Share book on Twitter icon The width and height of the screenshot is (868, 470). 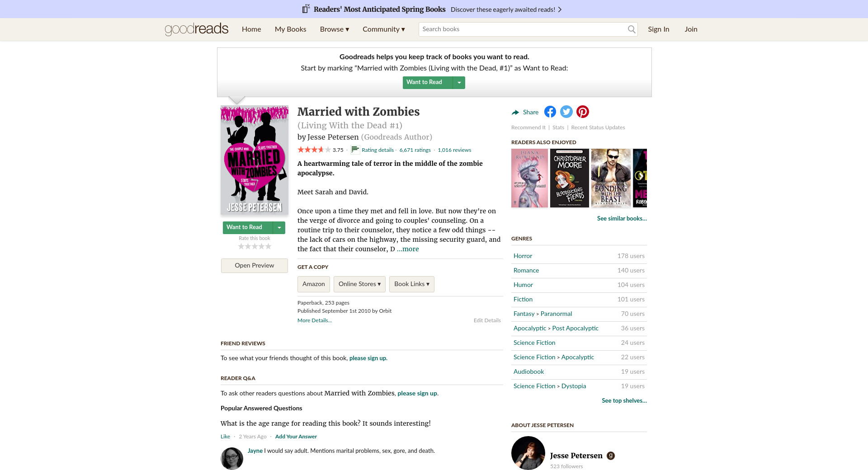click(566, 112)
